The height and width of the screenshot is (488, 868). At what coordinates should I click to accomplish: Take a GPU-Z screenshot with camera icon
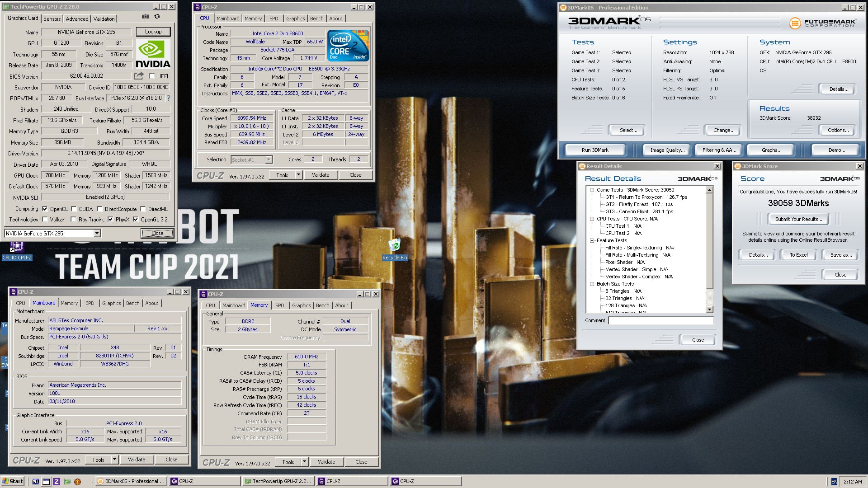145,17
